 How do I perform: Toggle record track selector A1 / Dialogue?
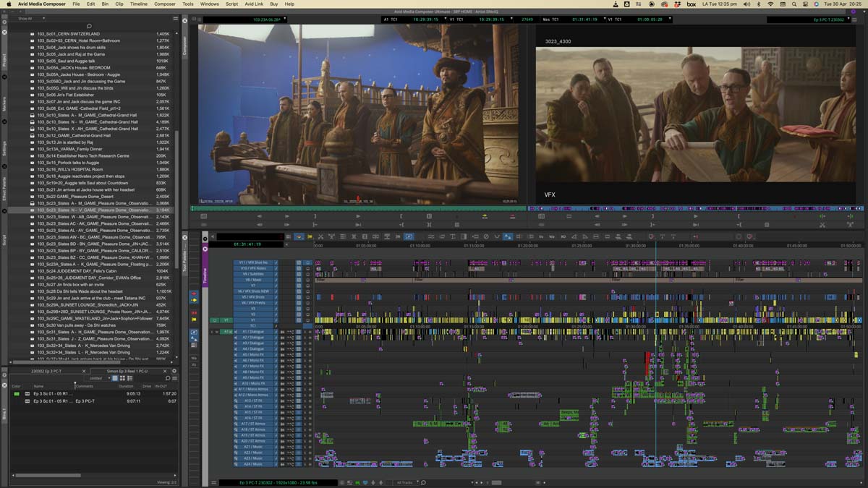click(254, 332)
